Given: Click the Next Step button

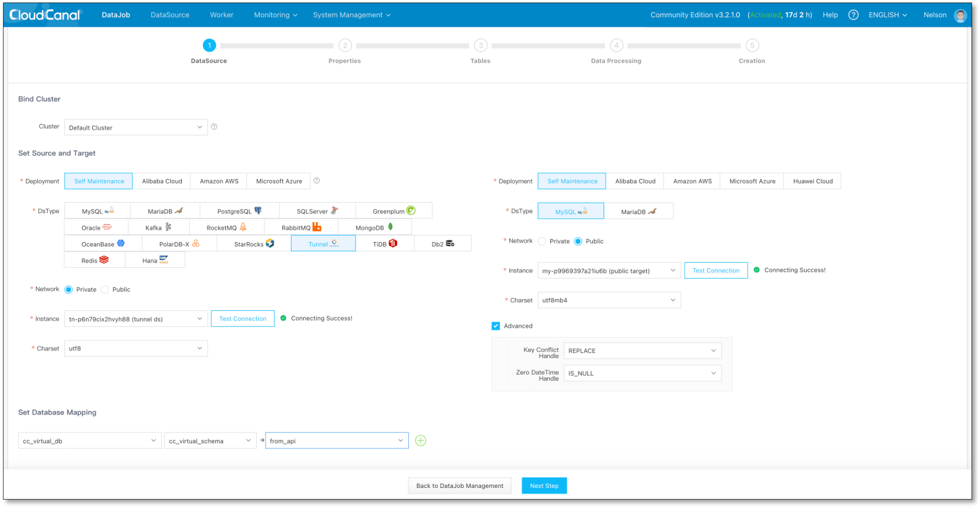Looking at the screenshot, I should 544,485.
